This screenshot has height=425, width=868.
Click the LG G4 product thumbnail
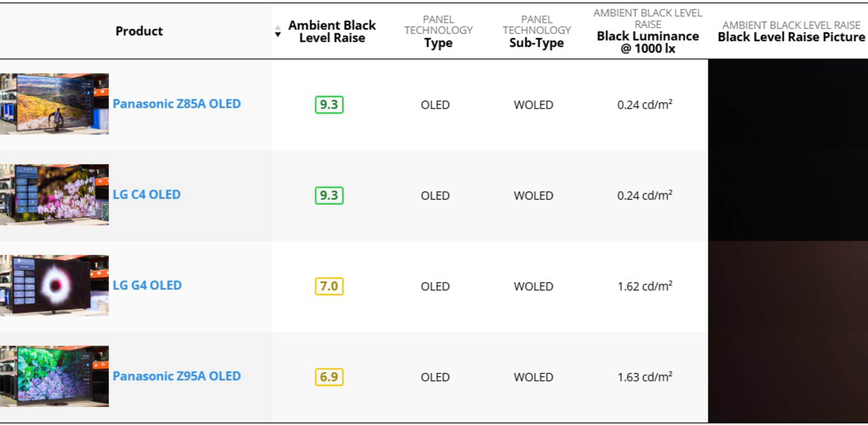pyautogui.click(x=54, y=285)
